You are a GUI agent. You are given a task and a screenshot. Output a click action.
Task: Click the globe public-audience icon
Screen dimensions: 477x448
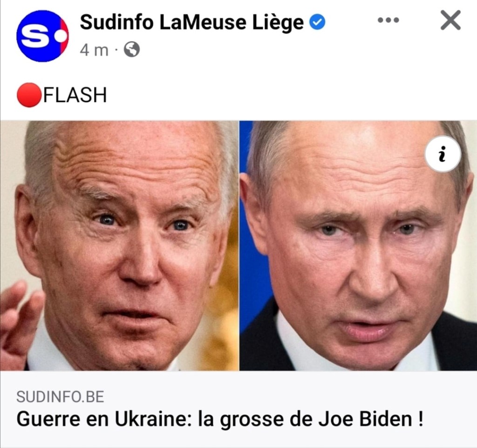132,49
